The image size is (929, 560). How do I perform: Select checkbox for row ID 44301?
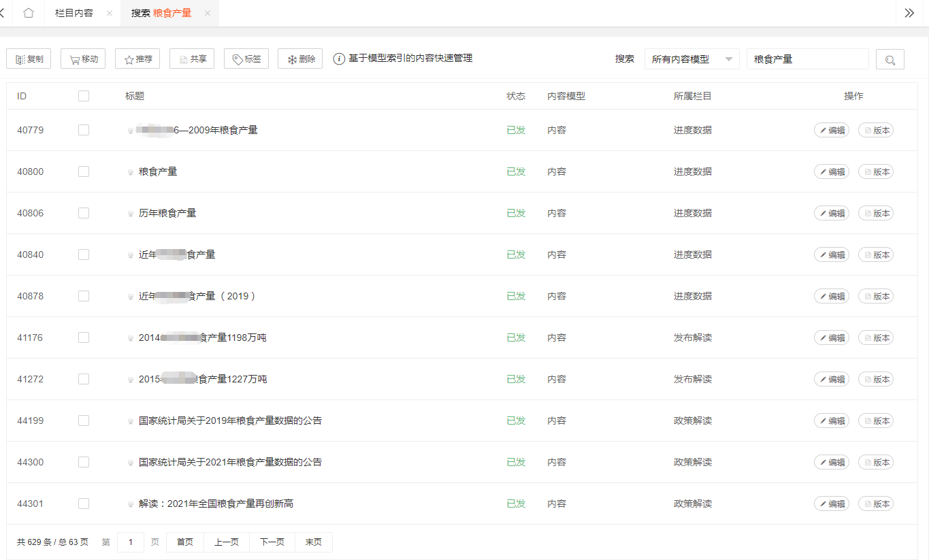coord(84,504)
